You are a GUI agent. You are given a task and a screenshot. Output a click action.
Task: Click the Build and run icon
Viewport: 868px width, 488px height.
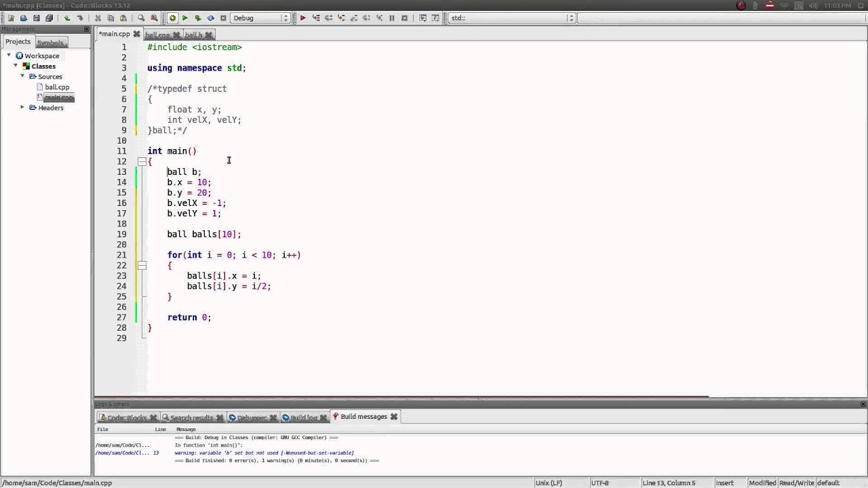(x=197, y=18)
